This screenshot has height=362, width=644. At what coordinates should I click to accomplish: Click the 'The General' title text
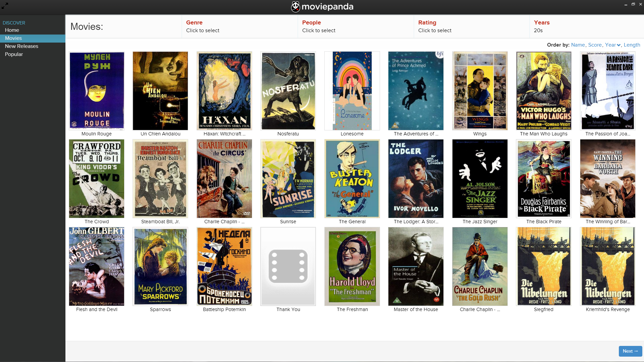click(352, 222)
